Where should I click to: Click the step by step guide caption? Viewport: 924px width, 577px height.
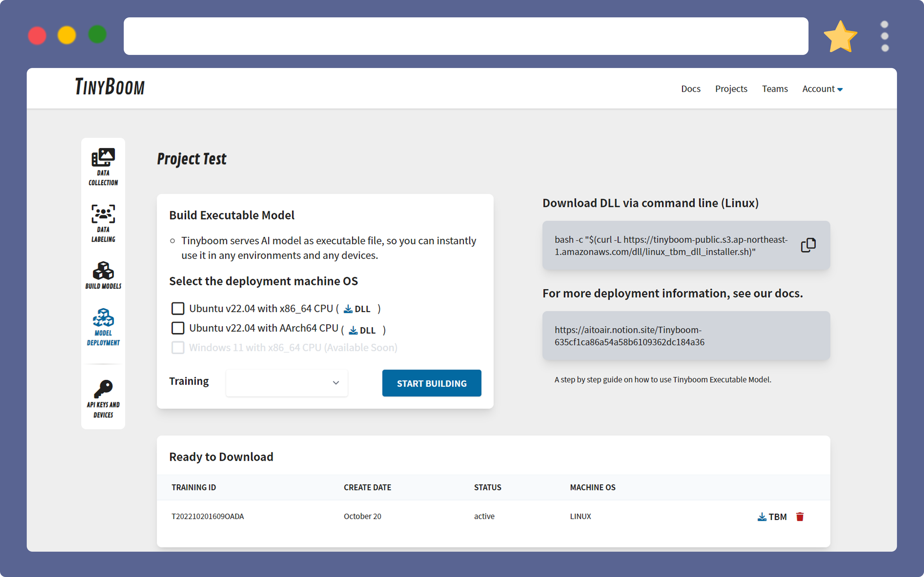(x=663, y=380)
